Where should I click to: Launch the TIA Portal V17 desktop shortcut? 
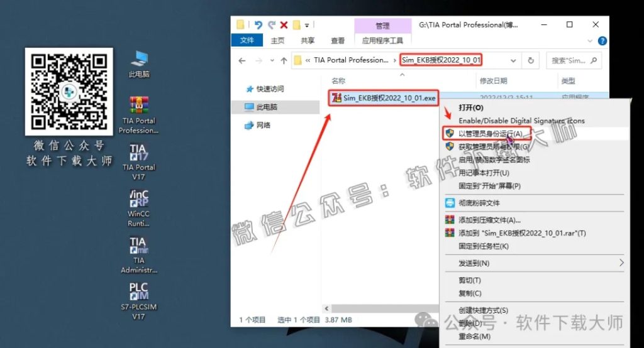pos(138,161)
